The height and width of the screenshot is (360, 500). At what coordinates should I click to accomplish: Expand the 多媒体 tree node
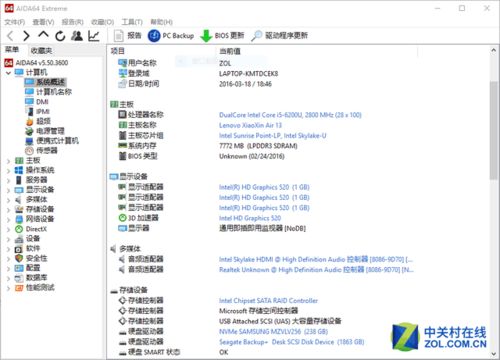click(8, 200)
